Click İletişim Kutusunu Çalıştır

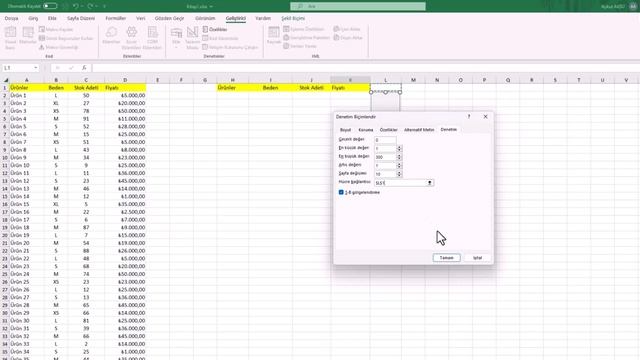230,47
